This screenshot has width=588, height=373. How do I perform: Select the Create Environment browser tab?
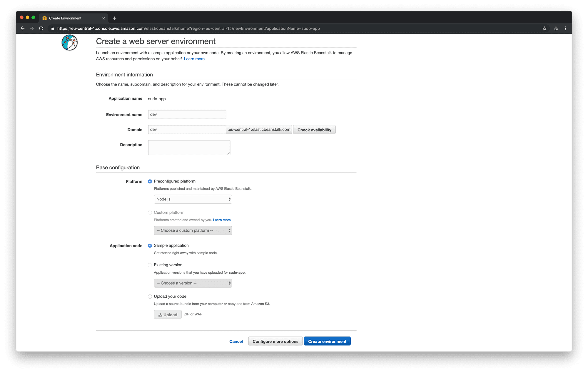click(73, 18)
